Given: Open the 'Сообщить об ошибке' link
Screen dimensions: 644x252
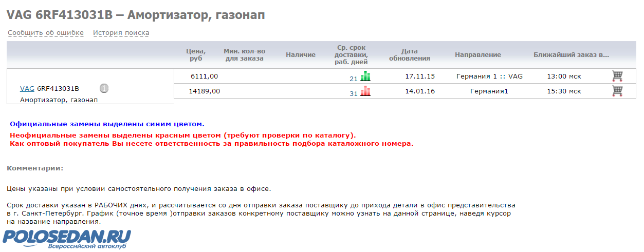Looking at the screenshot, I should pyautogui.click(x=46, y=33).
